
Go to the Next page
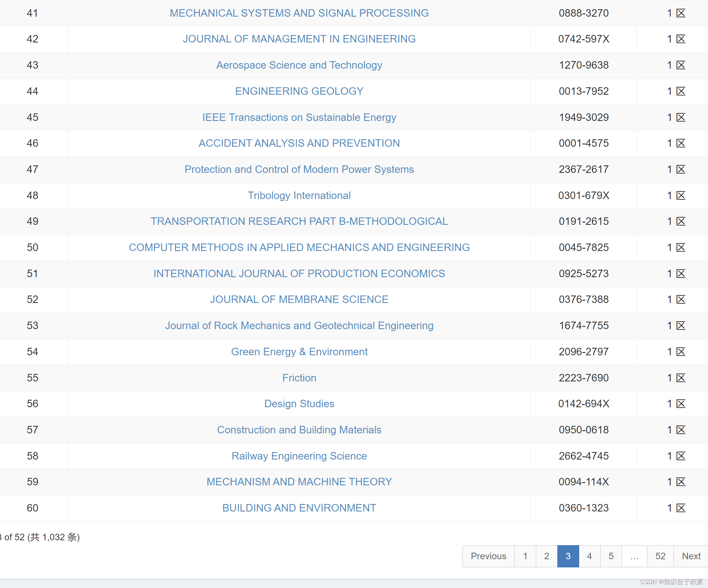[691, 556]
